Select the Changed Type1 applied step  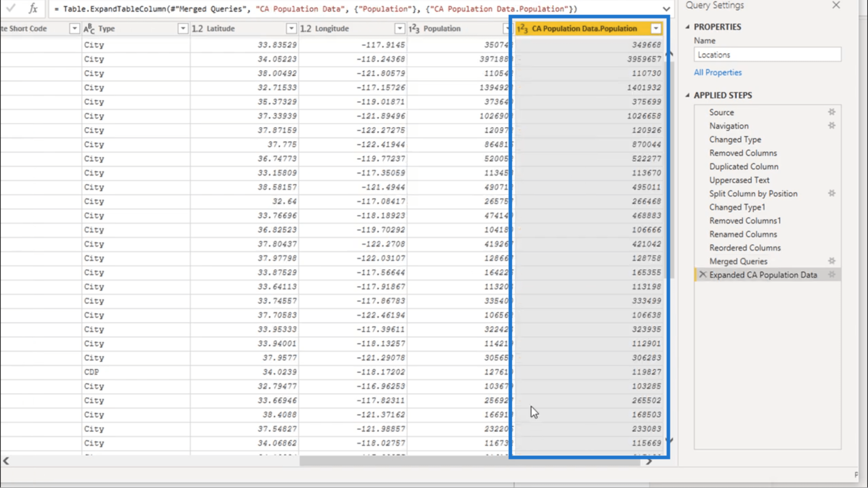[x=737, y=207]
